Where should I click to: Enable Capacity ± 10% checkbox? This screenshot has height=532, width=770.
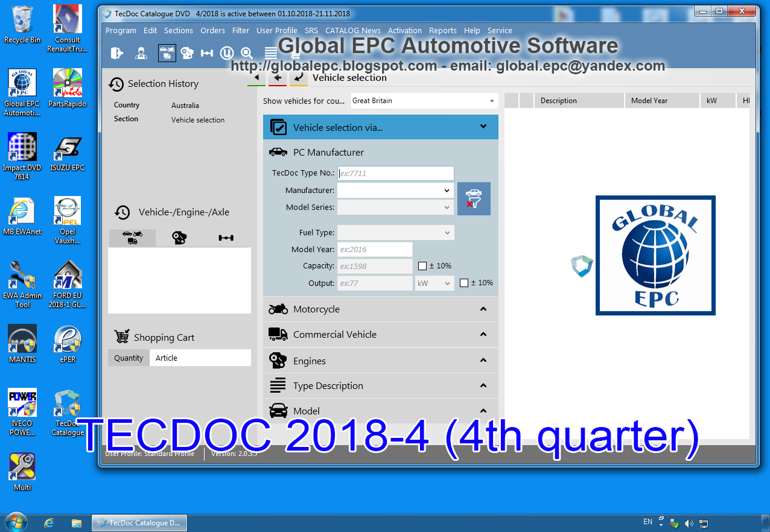pyautogui.click(x=422, y=266)
